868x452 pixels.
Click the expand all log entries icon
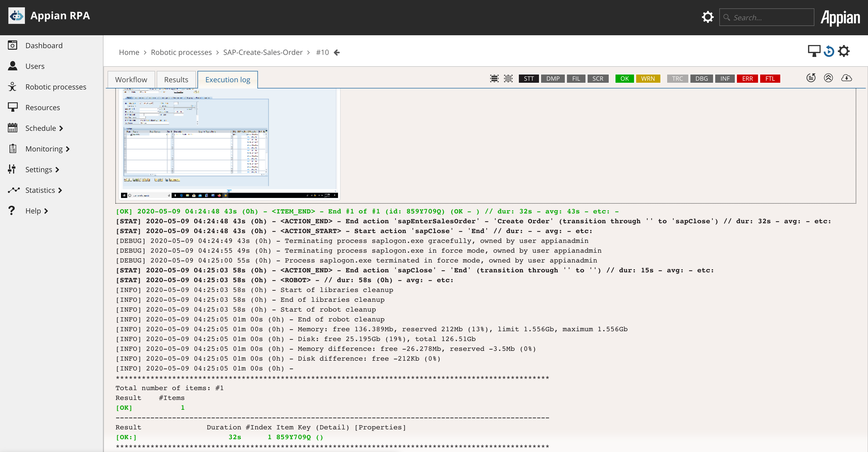494,78
